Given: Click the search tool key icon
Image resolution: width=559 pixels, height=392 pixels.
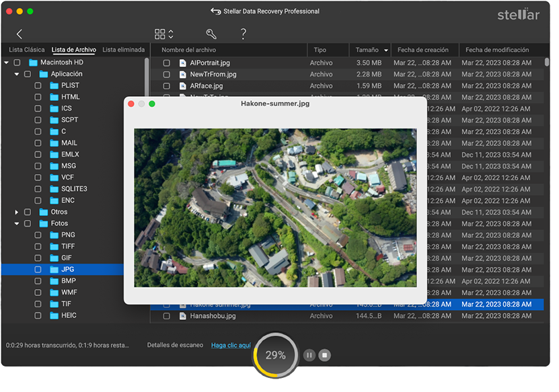Looking at the screenshot, I should pyautogui.click(x=211, y=34).
